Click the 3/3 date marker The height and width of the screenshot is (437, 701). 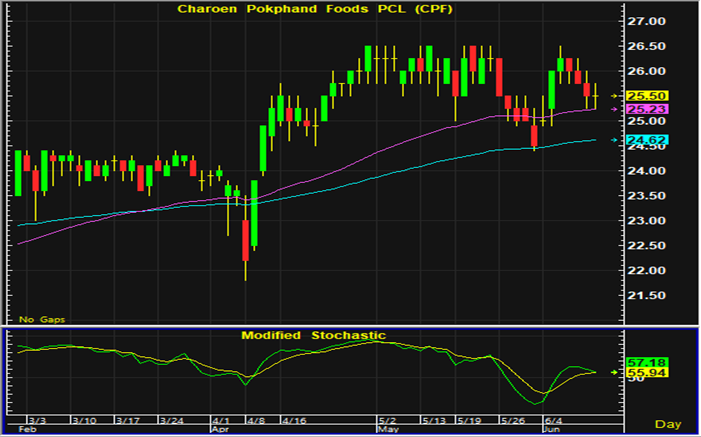point(37,421)
